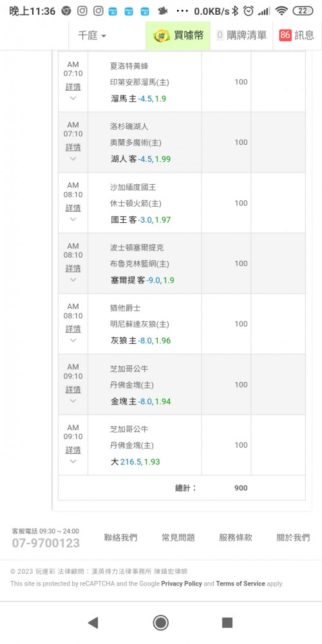Open the 86 unread messages badge

(x=285, y=35)
